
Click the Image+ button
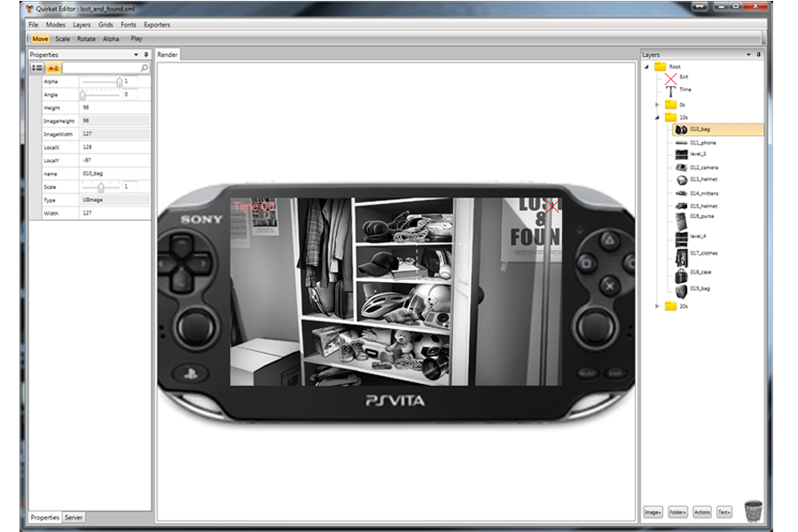tap(653, 512)
